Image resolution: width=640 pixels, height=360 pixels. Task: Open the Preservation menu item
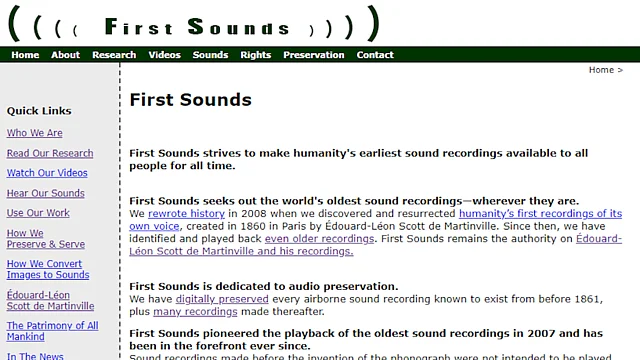[x=313, y=55]
